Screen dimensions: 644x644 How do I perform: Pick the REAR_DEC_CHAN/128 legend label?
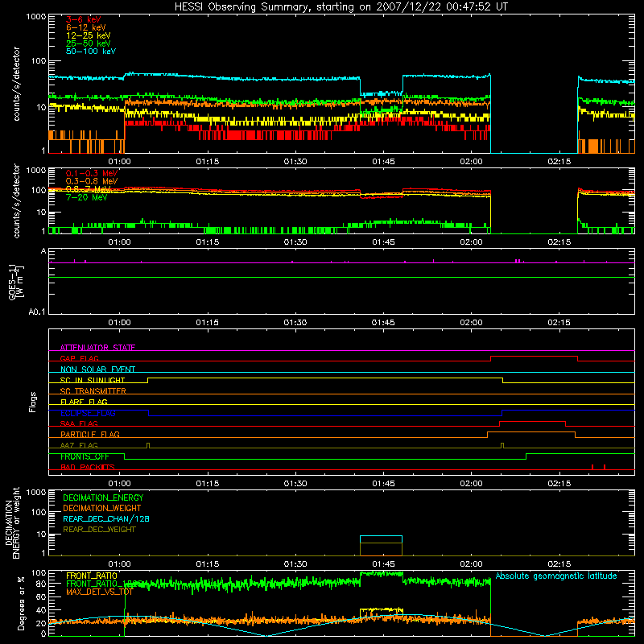pyautogui.click(x=106, y=518)
